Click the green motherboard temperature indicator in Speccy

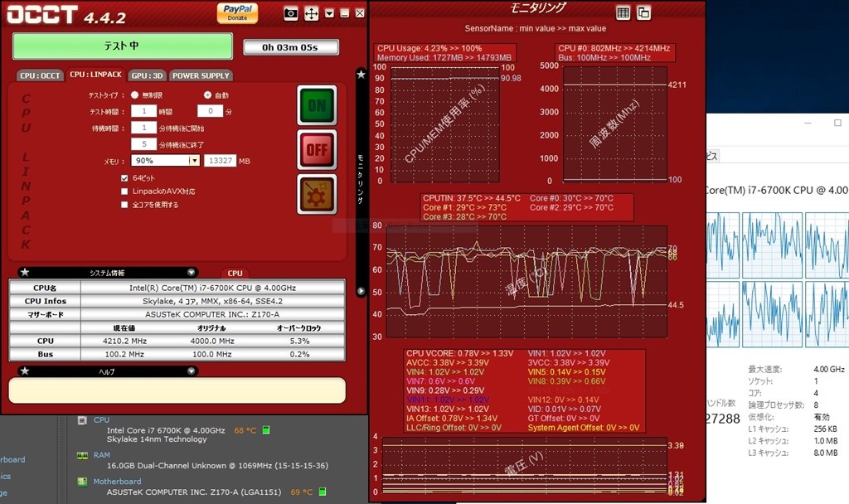323,492
